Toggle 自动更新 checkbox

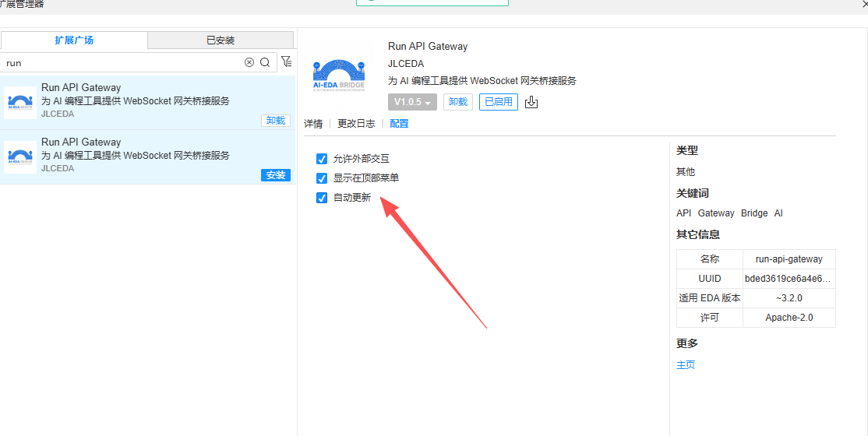322,198
